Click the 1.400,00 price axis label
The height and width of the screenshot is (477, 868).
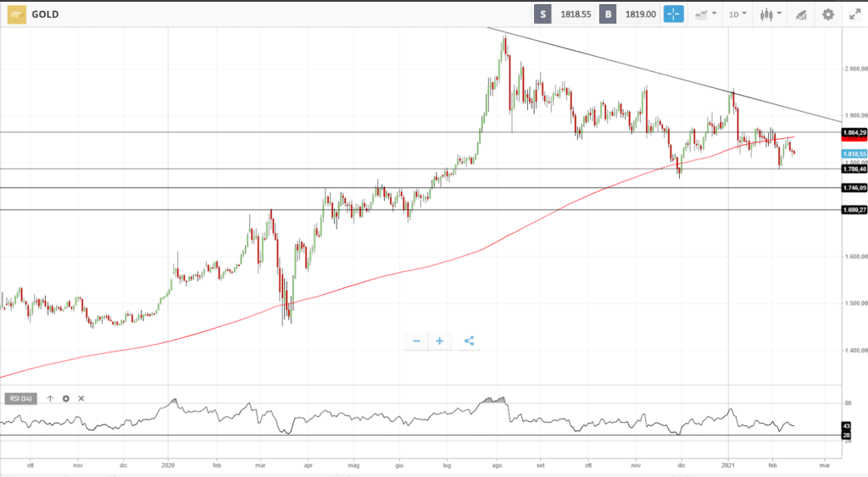point(856,350)
